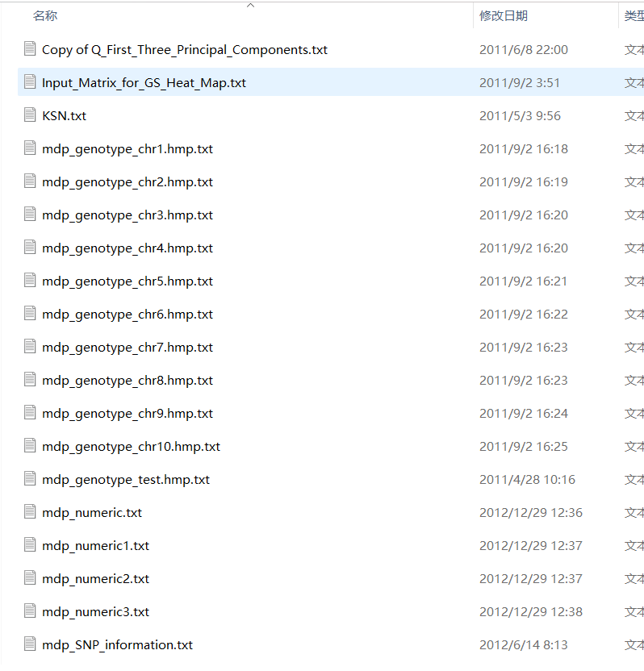The height and width of the screenshot is (671, 644).
Task: Click the icon of Copy of Q_First_Three_Principal_Components.txt
Action: coord(30,48)
